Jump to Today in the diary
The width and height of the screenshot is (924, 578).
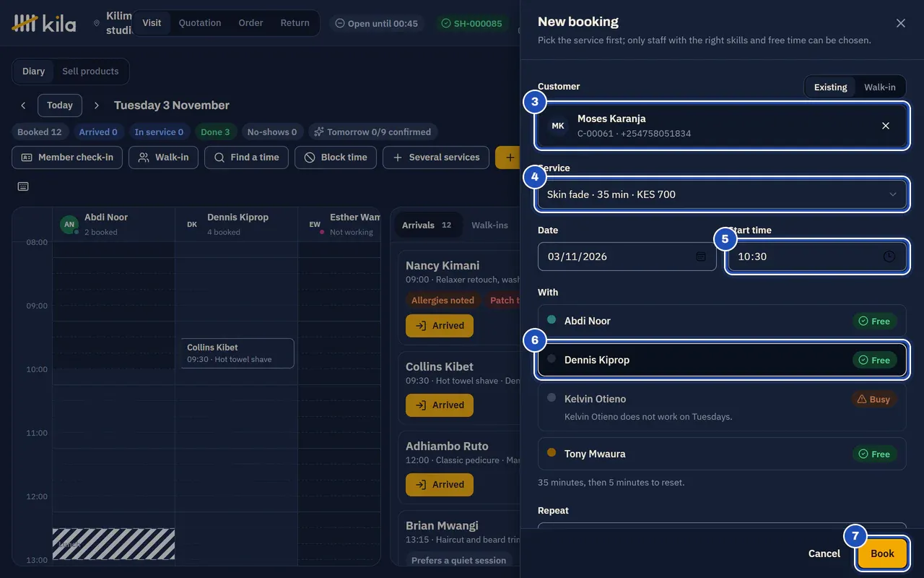coord(60,105)
